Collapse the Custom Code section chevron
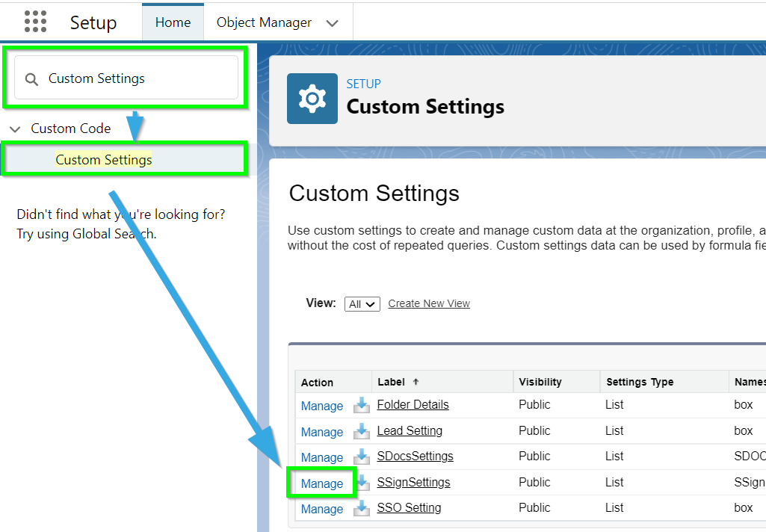Screen dimensions: 766x532 coord(15,129)
